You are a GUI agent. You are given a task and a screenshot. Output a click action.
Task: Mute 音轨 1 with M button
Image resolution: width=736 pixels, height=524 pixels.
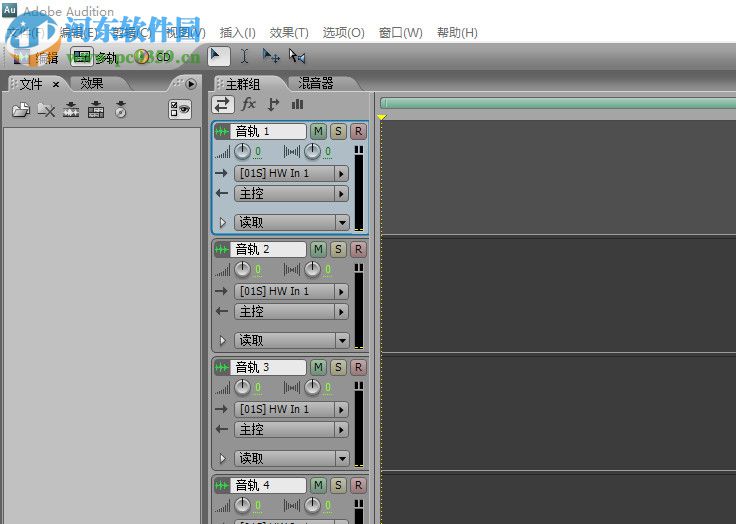318,132
